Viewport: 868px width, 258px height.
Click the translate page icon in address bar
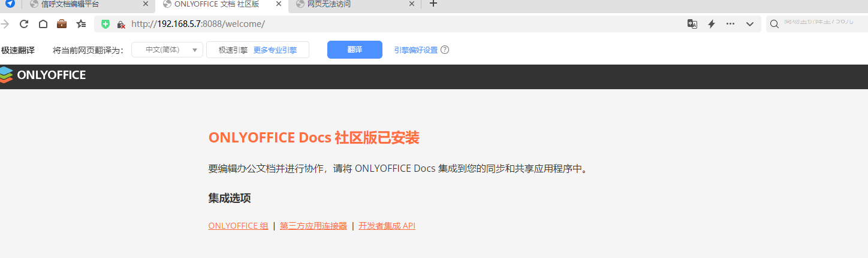pos(692,24)
